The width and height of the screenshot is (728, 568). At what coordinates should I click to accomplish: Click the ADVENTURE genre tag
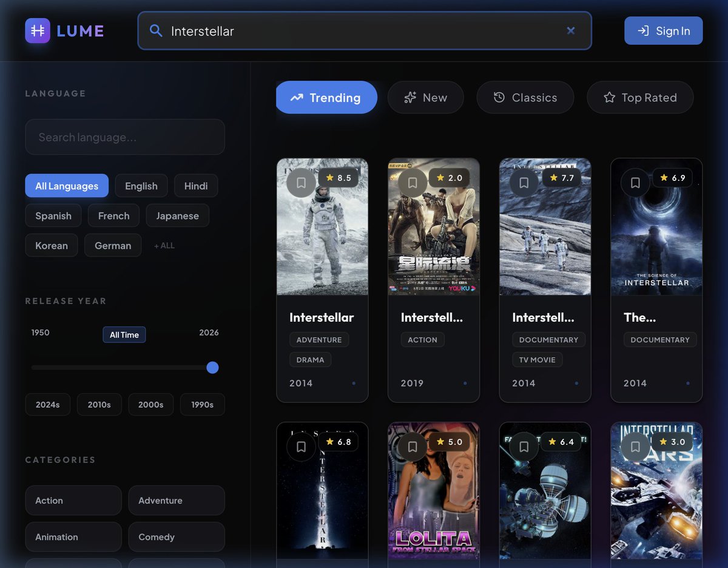tap(319, 340)
